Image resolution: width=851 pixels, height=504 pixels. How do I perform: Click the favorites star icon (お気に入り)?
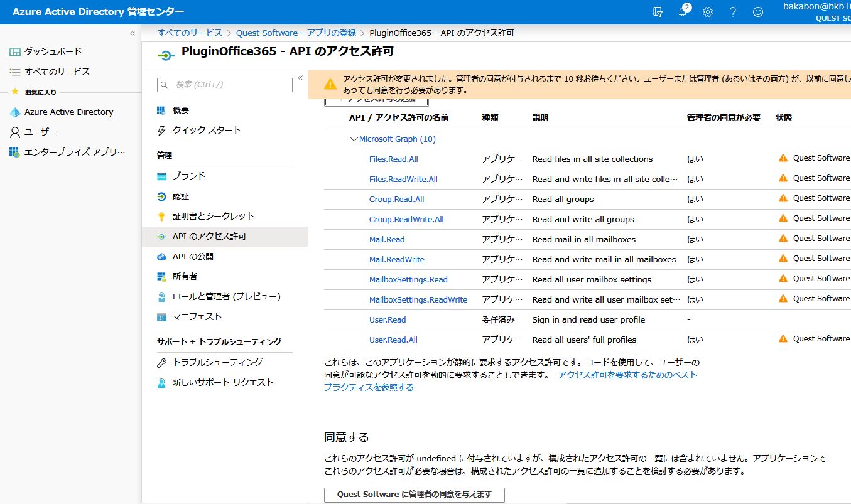click(x=15, y=92)
